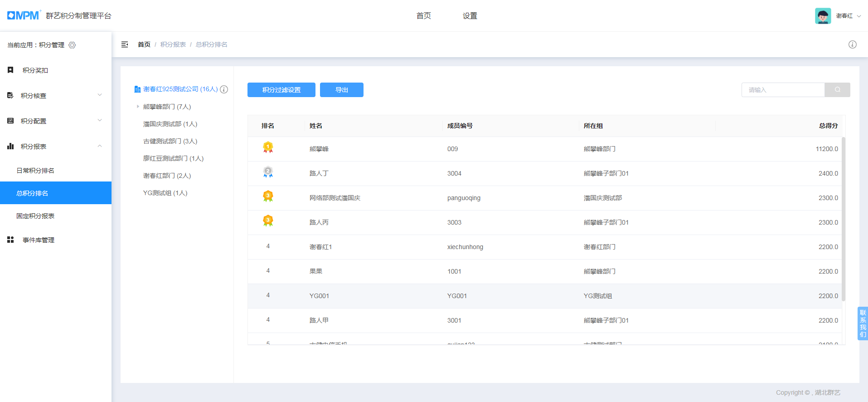Click the 积分奖扣 bookmark icon
Viewport: 868px width, 402px height.
point(10,70)
